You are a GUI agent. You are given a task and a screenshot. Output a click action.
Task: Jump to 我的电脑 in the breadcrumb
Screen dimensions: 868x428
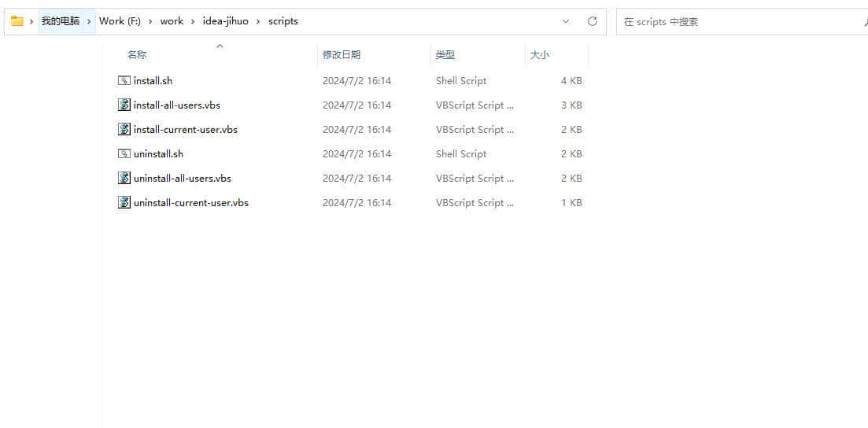[x=61, y=21]
